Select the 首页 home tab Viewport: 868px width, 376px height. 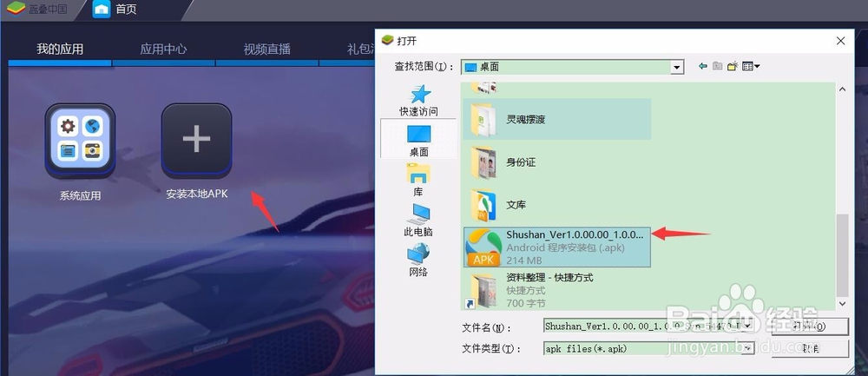click(115, 10)
